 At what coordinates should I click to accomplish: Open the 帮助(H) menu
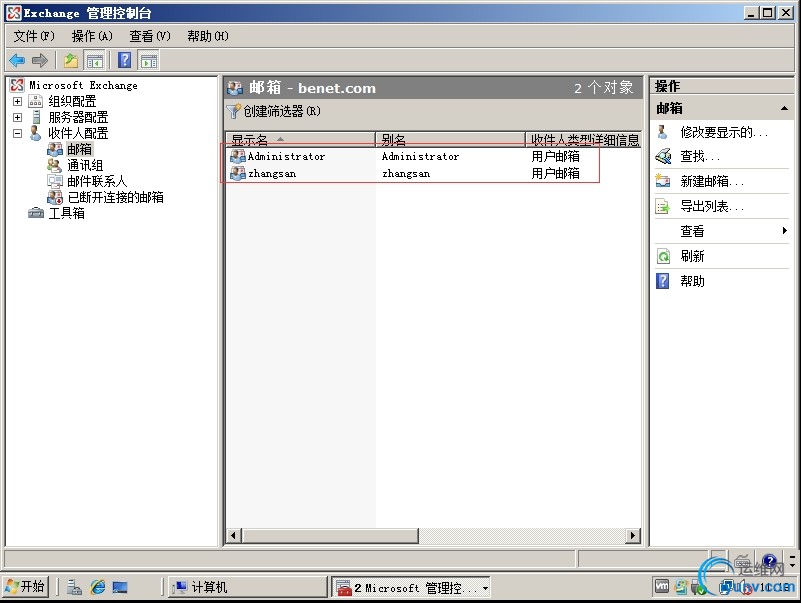(x=208, y=36)
